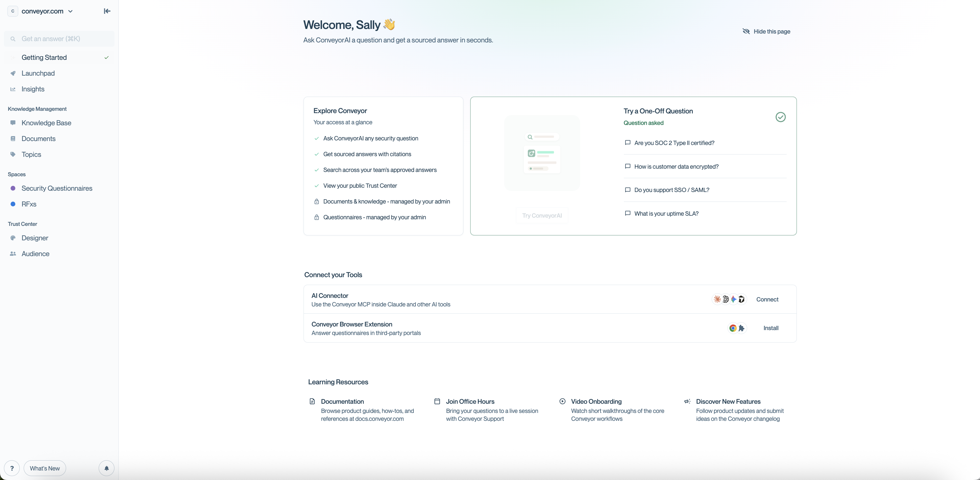This screenshot has width=980, height=480.
Task: Click the "c" workspace avatar
Action: click(13, 11)
